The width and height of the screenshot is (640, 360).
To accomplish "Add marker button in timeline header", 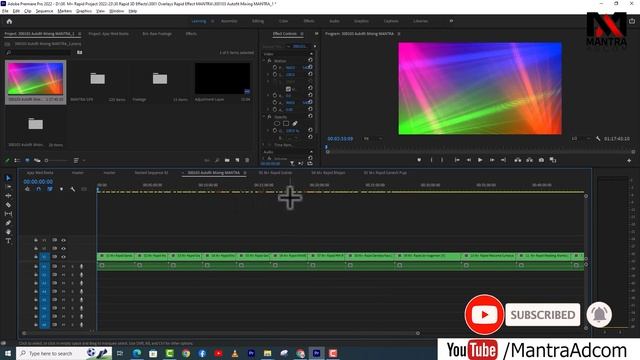I will 62,189.
